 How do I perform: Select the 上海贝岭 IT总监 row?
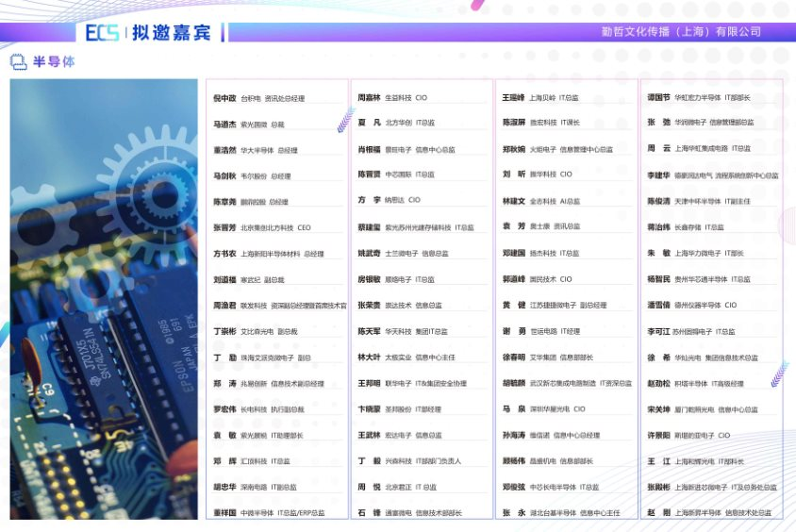point(540,97)
